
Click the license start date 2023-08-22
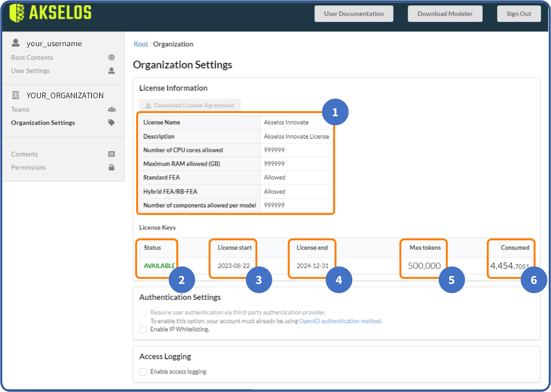point(234,266)
